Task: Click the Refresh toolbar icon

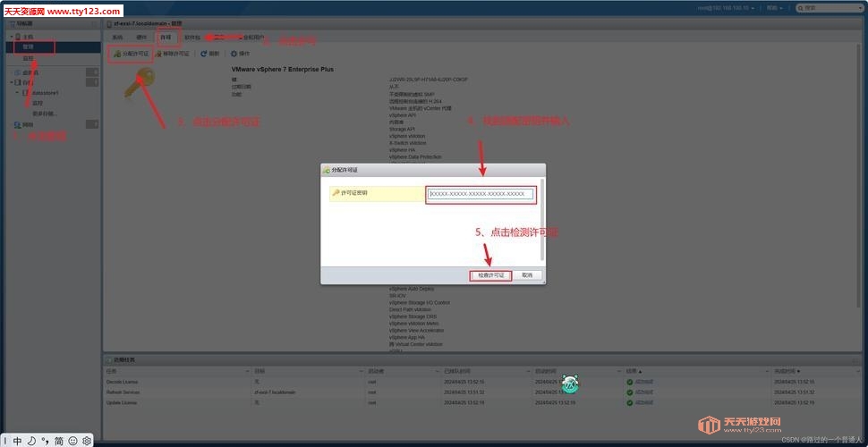Action: [x=204, y=54]
